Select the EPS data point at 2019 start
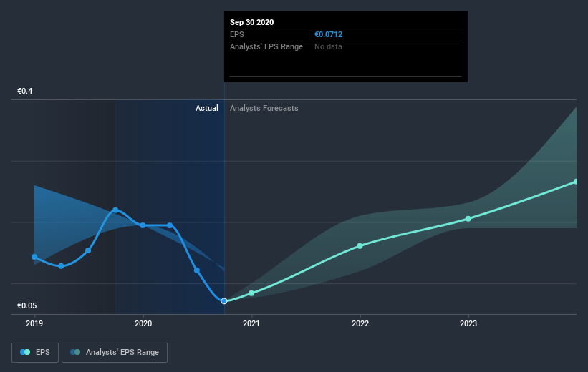 coord(34,257)
